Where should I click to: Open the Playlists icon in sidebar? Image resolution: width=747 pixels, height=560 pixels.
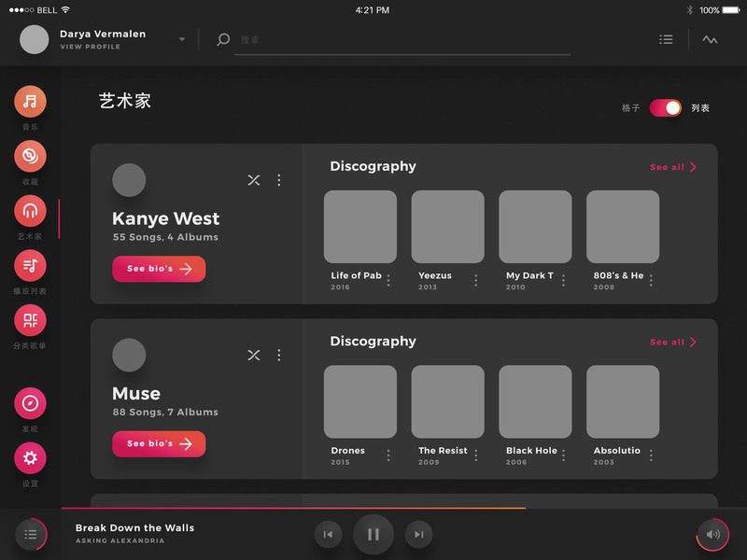[x=30, y=266]
